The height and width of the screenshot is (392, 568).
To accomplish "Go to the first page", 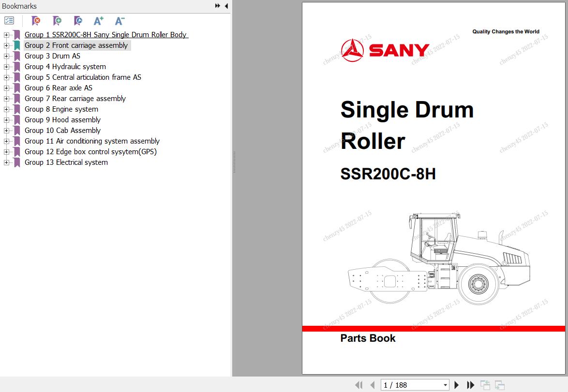I will pos(359,385).
